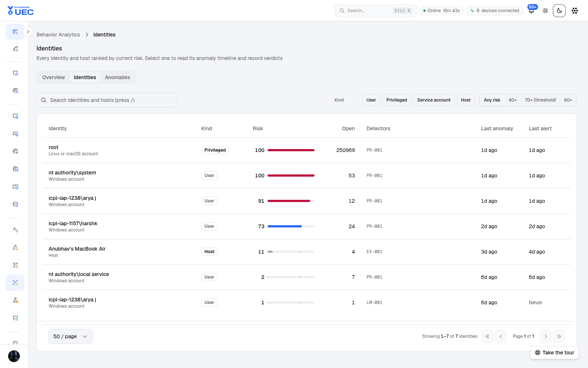Open the shield with lock sidebar icon
588x368 pixels.
tap(15, 73)
